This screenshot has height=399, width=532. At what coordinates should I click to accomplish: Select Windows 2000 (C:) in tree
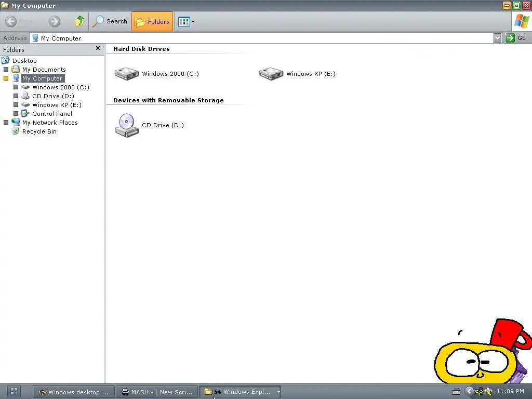[61, 87]
